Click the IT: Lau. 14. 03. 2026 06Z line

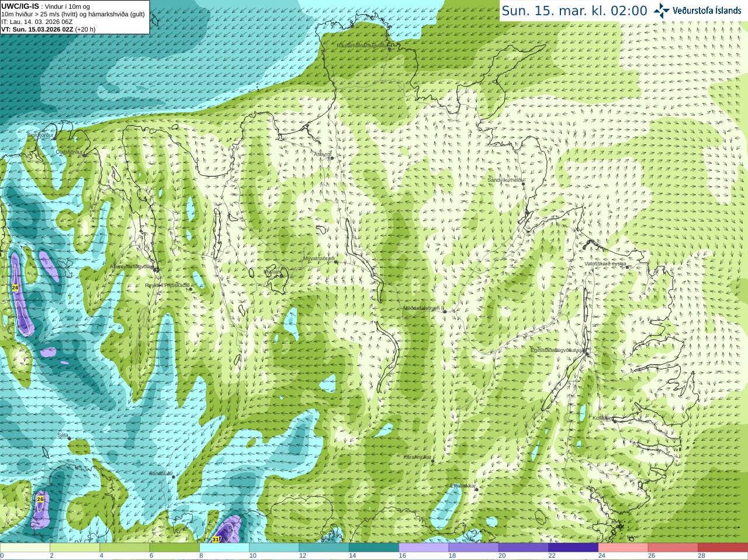[x=37, y=22]
